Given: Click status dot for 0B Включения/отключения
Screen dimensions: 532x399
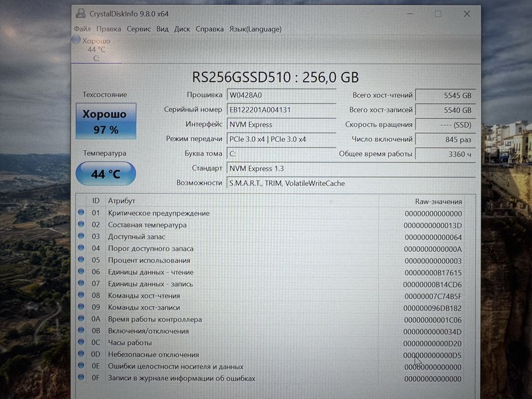Looking at the screenshot, I should [81, 330].
